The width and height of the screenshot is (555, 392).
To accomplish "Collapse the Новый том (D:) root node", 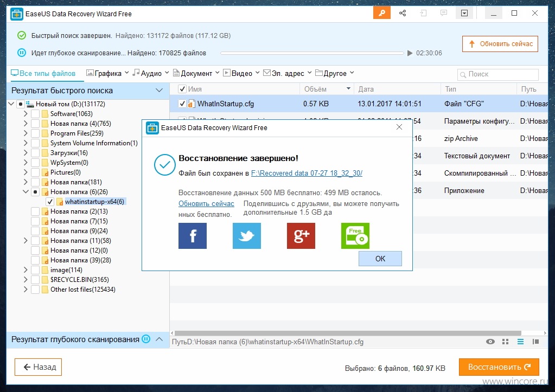I will (11, 104).
